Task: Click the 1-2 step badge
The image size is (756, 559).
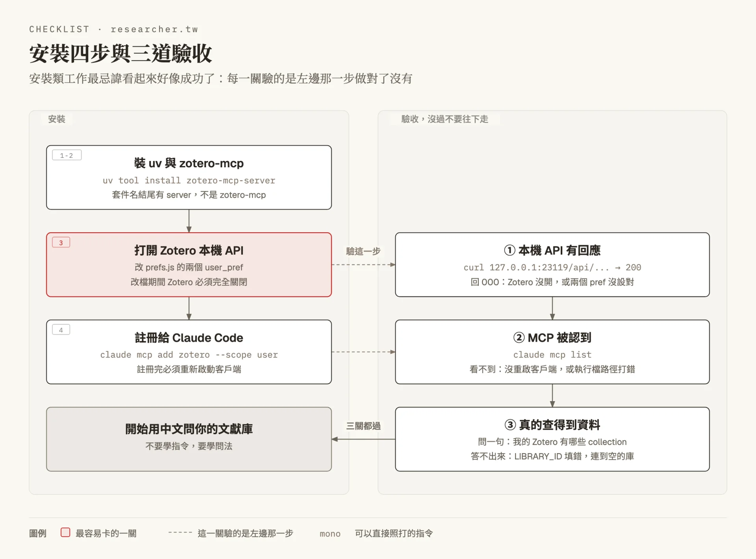Action: (67, 155)
